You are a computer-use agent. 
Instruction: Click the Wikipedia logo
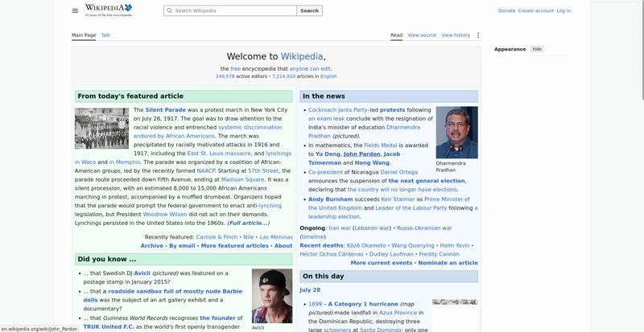(x=109, y=10)
